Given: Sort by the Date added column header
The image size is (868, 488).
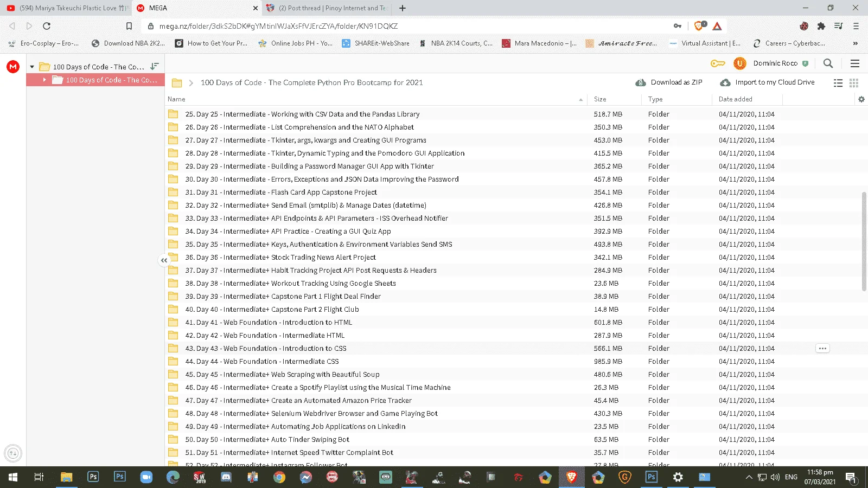Looking at the screenshot, I should point(736,99).
